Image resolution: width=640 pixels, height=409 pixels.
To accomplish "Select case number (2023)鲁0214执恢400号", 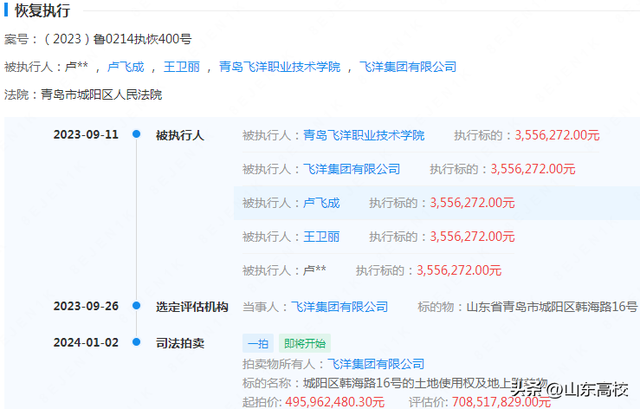I will [117, 39].
